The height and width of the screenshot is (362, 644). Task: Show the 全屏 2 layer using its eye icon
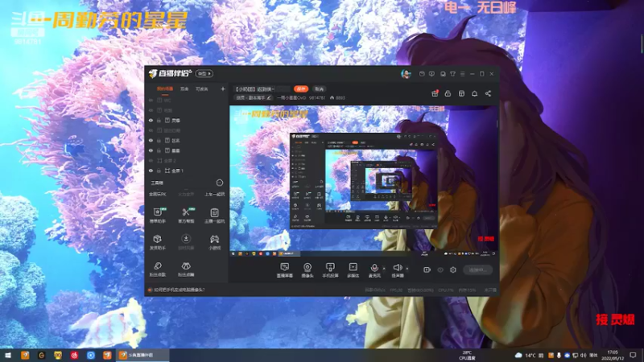[x=151, y=160]
